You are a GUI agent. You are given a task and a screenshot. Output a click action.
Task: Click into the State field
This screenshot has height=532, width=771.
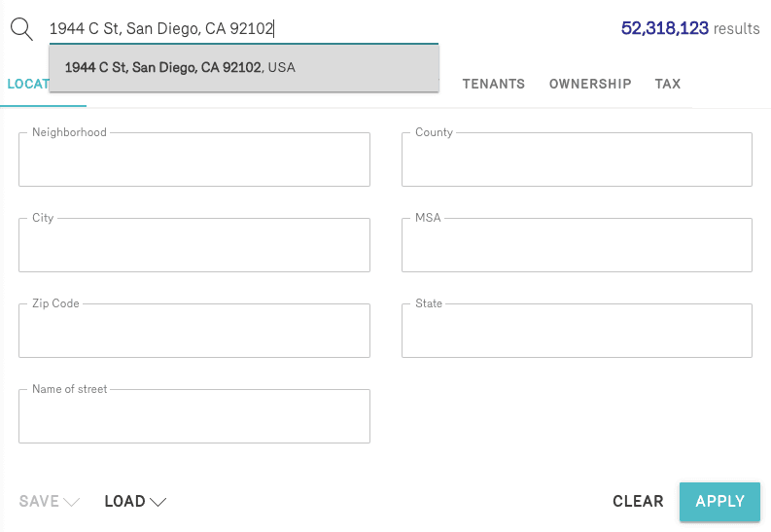577,332
